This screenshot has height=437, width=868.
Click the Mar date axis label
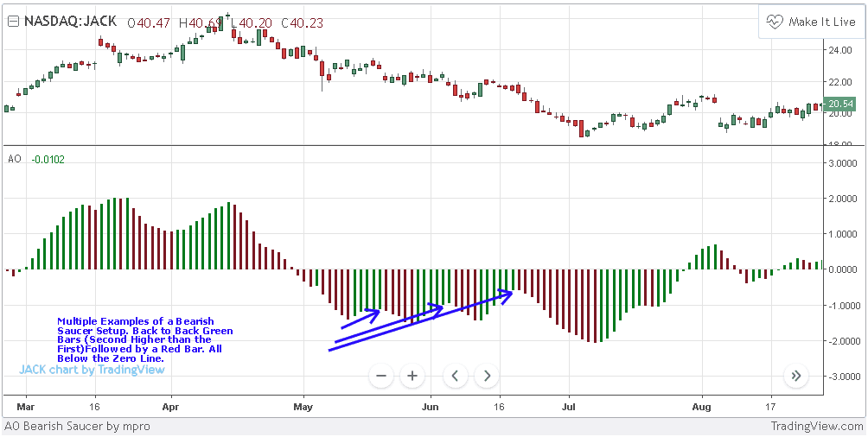[26, 405]
